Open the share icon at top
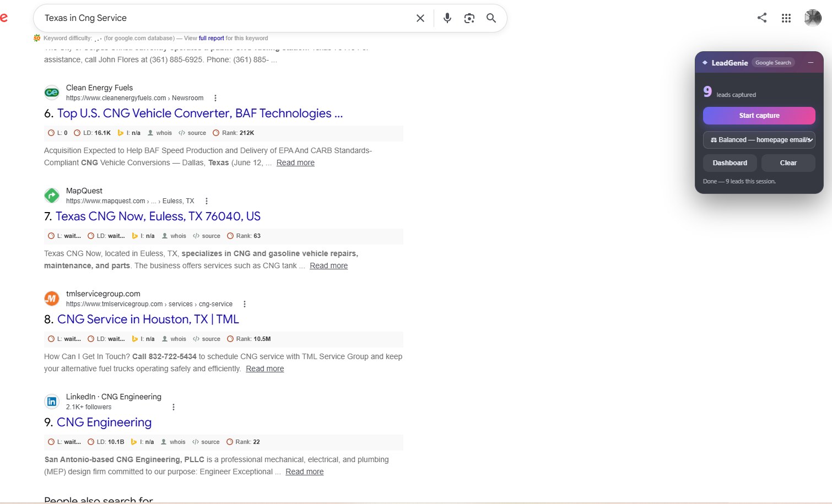Image resolution: width=832 pixels, height=504 pixels. [762, 18]
